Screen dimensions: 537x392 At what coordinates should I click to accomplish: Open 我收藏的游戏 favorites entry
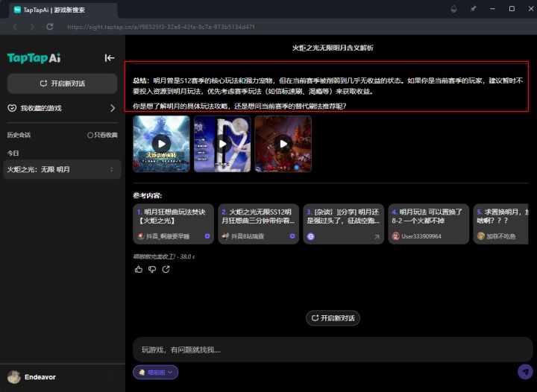62,108
